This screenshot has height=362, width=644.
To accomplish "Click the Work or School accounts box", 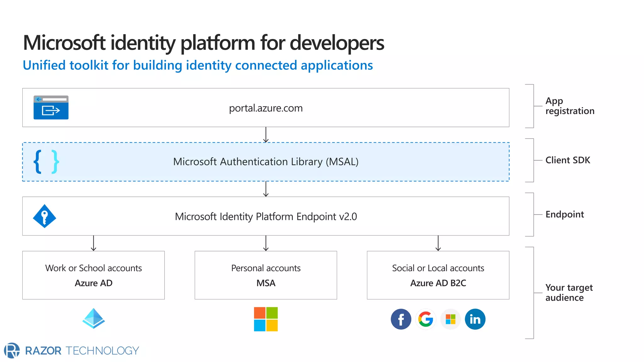I will click(x=93, y=275).
